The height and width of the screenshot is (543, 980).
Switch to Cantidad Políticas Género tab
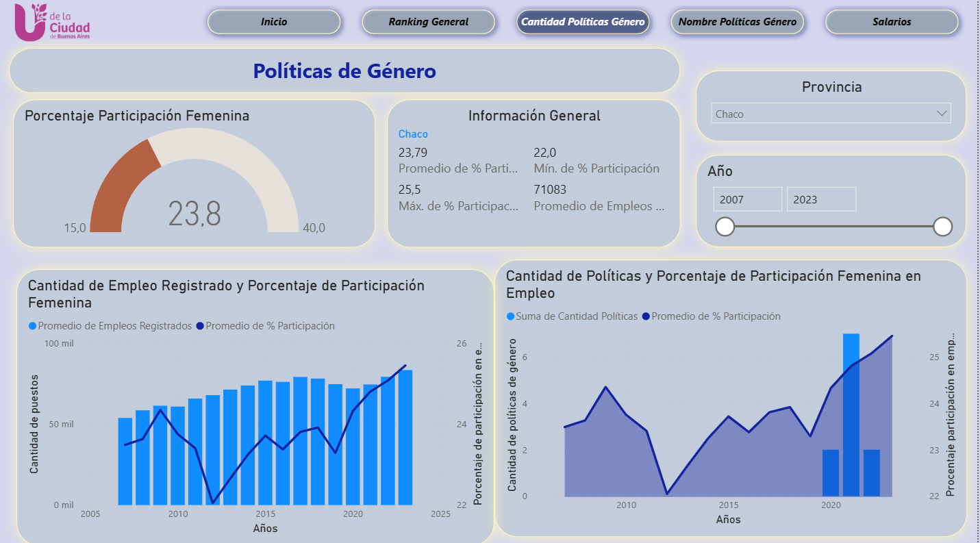[x=583, y=22]
